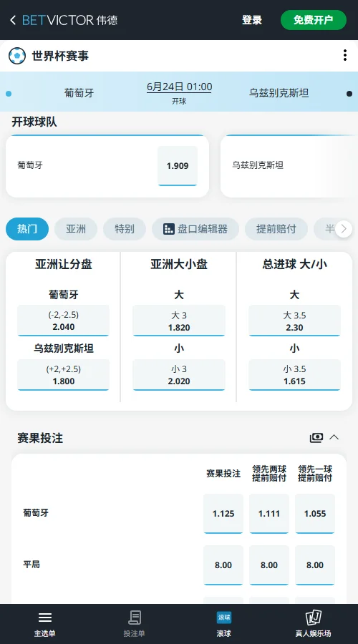Pick 大 3.5 at odds 2.30

click(x=295, y=321)
